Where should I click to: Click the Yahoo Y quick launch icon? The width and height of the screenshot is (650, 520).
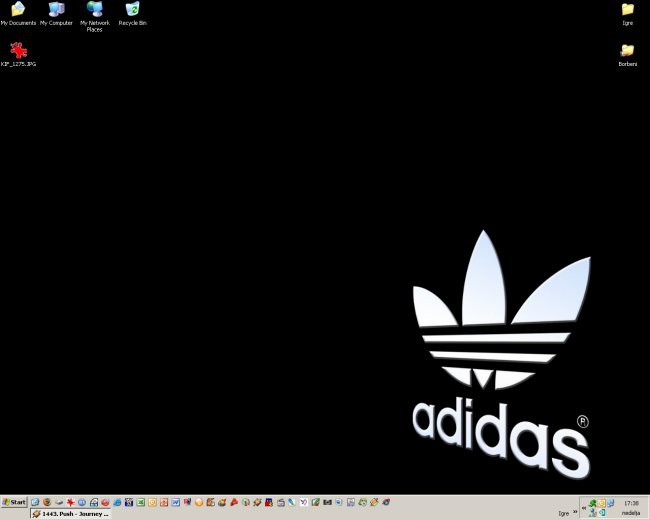303,502
